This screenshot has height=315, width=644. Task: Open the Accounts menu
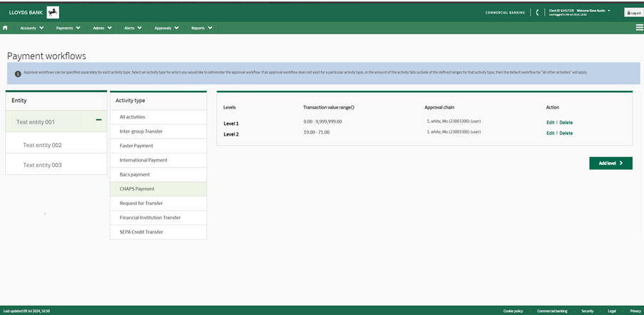point(32,28)
